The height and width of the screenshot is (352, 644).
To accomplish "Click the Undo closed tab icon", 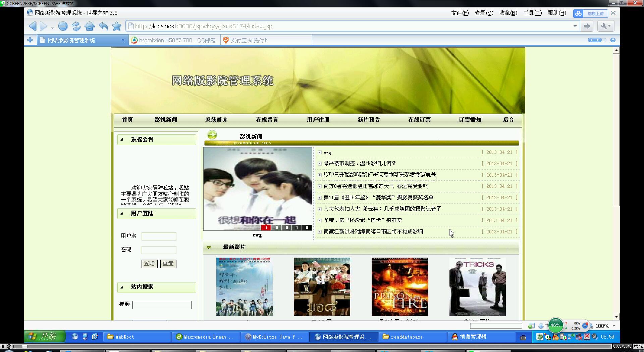I will click(103, 26).
